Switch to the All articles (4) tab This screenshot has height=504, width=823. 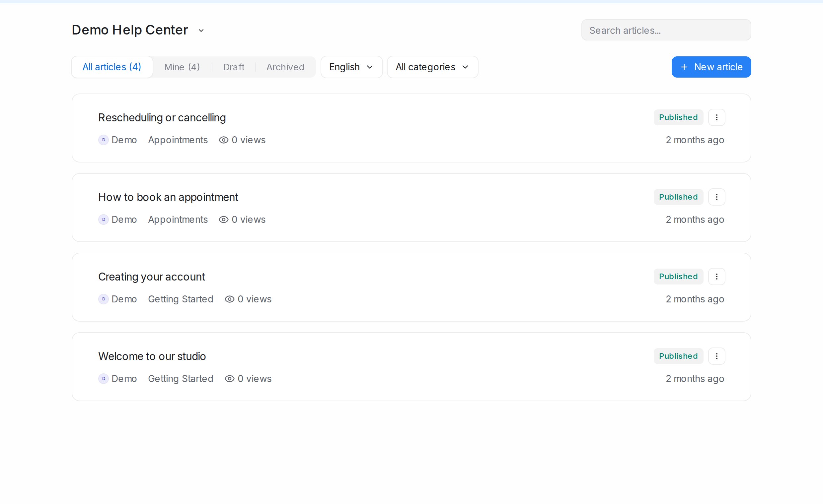click(x=112, y=67)
